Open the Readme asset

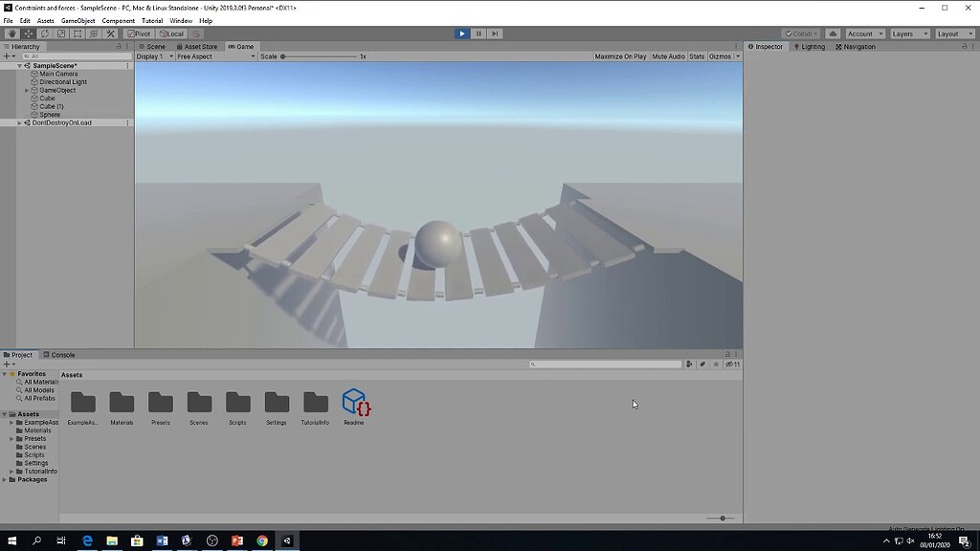354,404
